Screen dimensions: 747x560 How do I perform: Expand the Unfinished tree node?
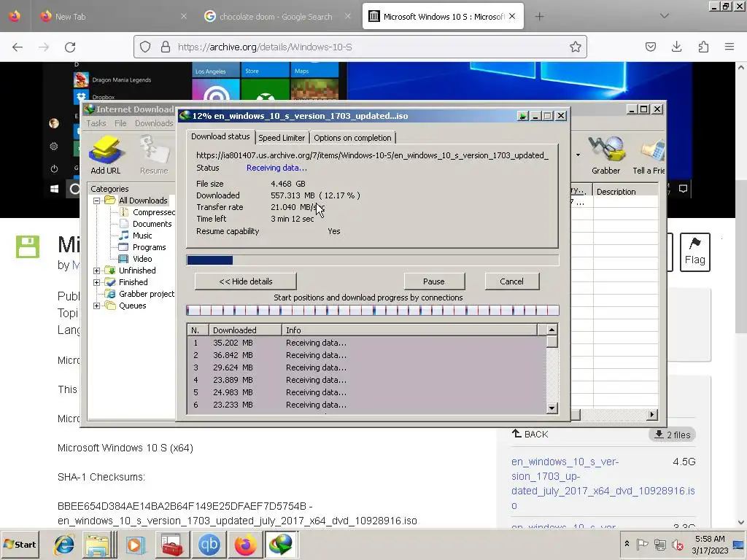[97, 271]
